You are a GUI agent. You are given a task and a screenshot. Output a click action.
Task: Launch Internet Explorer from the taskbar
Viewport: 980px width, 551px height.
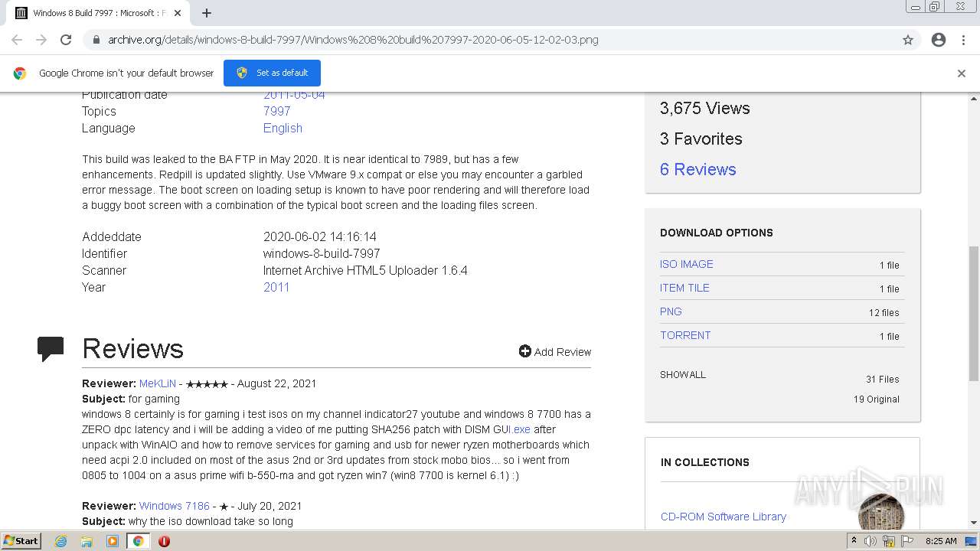[60, 541]
